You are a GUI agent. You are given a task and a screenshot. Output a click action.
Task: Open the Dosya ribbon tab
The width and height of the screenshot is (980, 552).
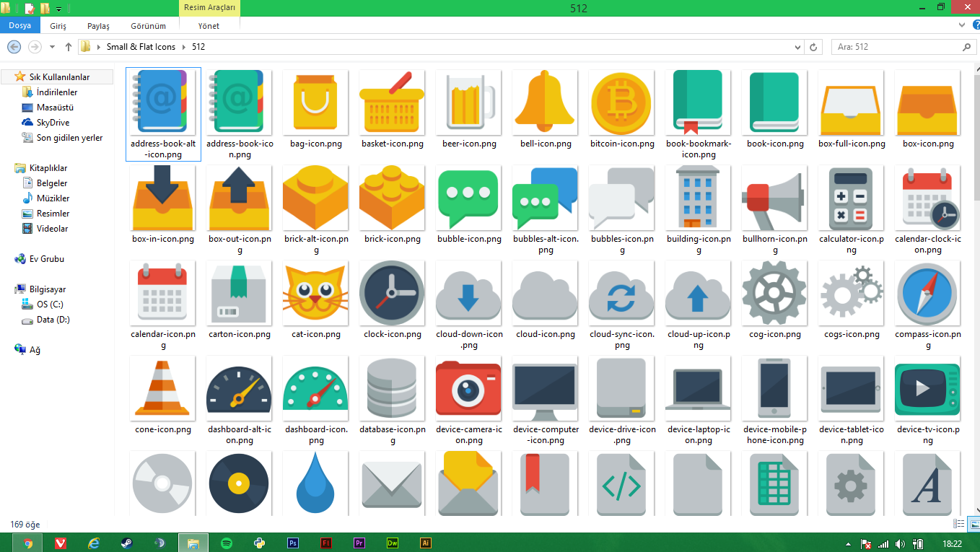coord(19,25)
